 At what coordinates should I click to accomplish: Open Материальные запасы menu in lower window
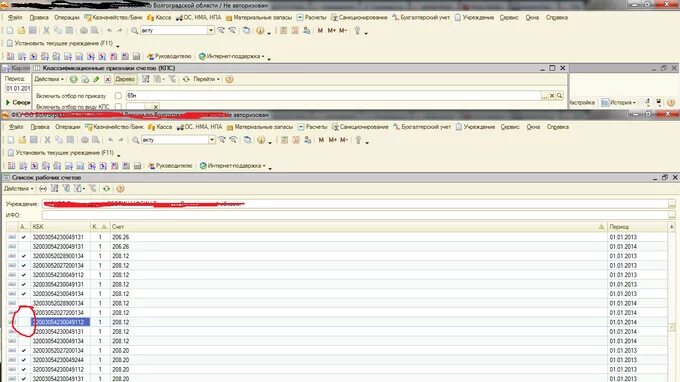click(260, 127)
